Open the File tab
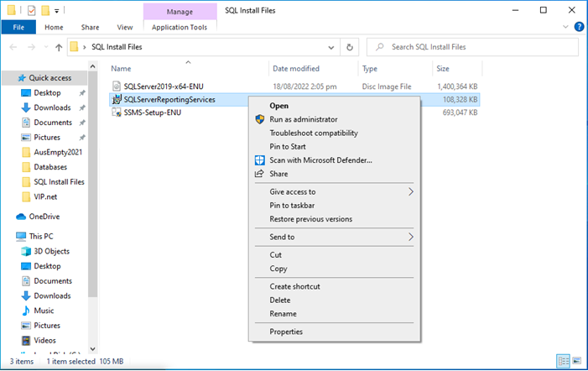588x371 pixels. (18, 27)
